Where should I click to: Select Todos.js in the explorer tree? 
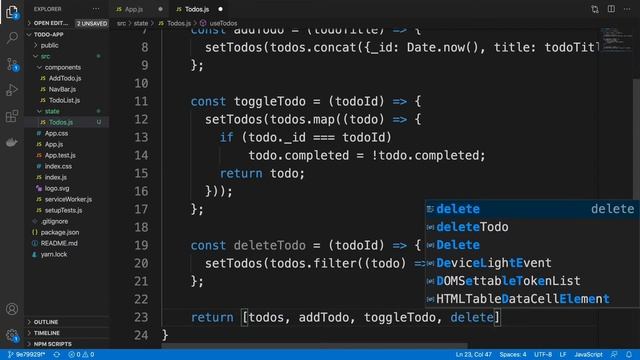coord(60,122)
